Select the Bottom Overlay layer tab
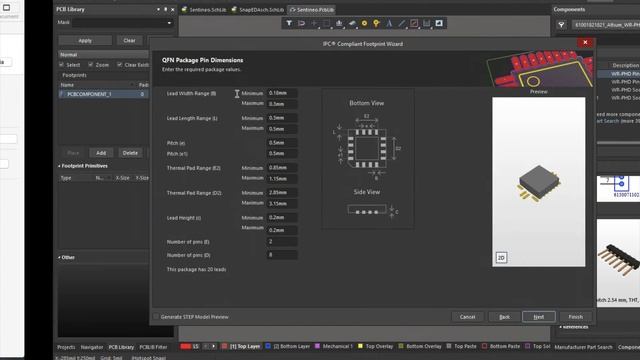The image size is (640, 360). (420, 346)
